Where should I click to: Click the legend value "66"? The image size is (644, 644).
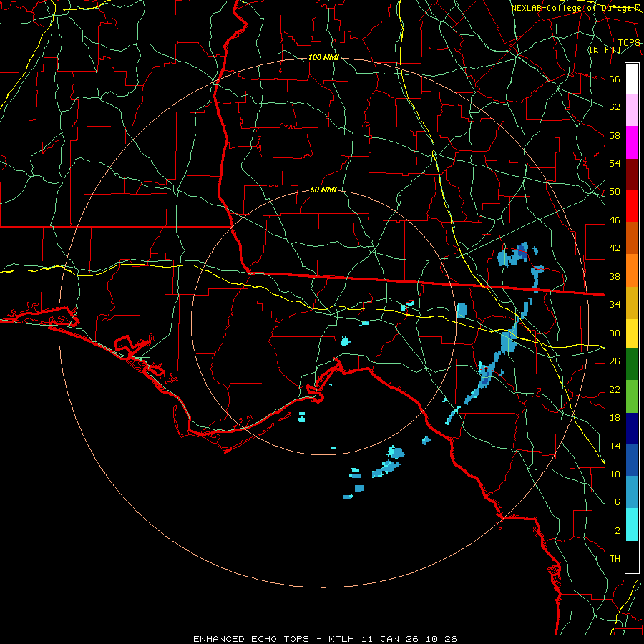tap(615, 79)
